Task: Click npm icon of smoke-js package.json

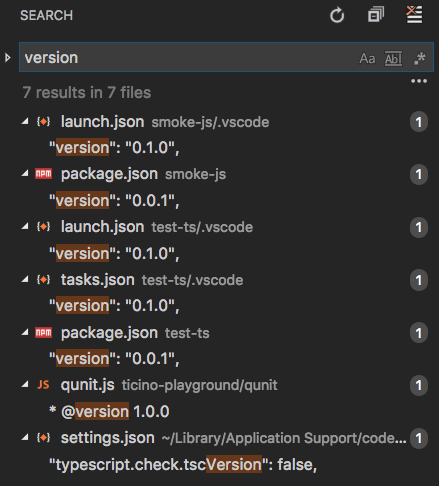Action: (x=43, y=174)
